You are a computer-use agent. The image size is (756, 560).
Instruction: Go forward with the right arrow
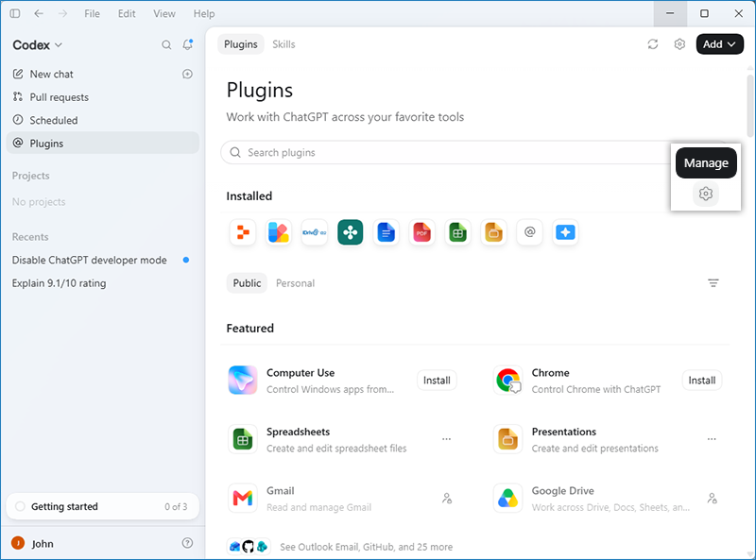62,13
